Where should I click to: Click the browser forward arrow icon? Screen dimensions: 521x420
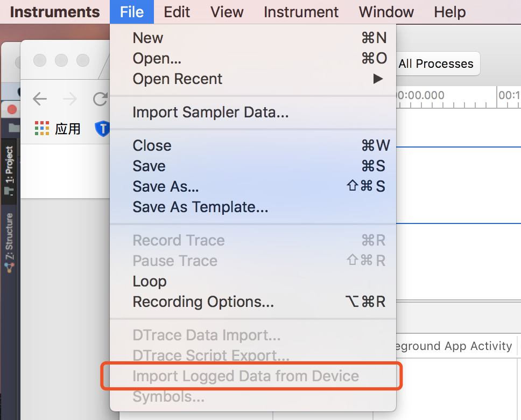(70, 99)
